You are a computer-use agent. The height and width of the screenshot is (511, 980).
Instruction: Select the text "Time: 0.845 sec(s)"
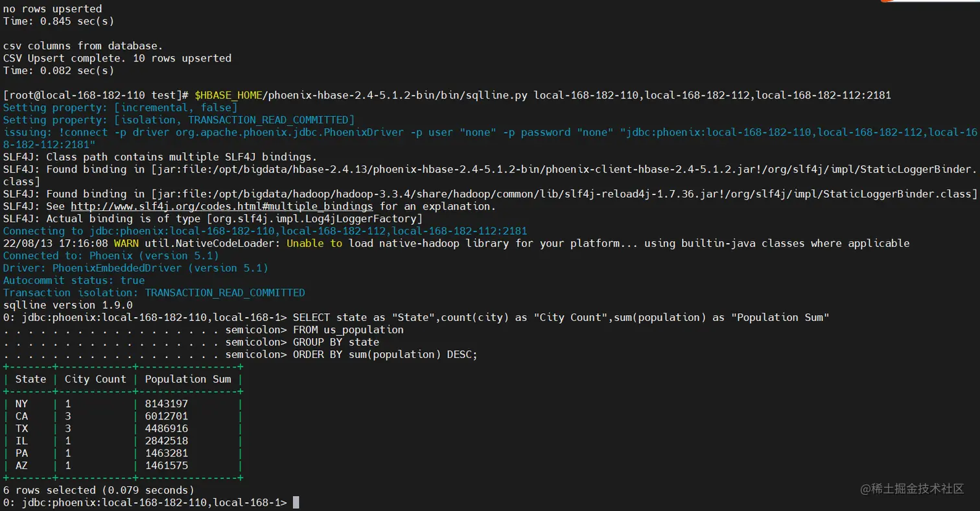[58, 21]
